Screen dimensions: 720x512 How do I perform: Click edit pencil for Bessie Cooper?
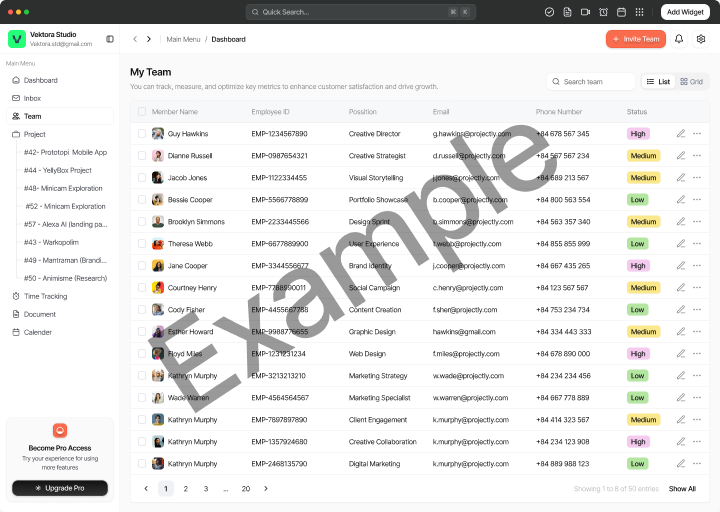681,200
